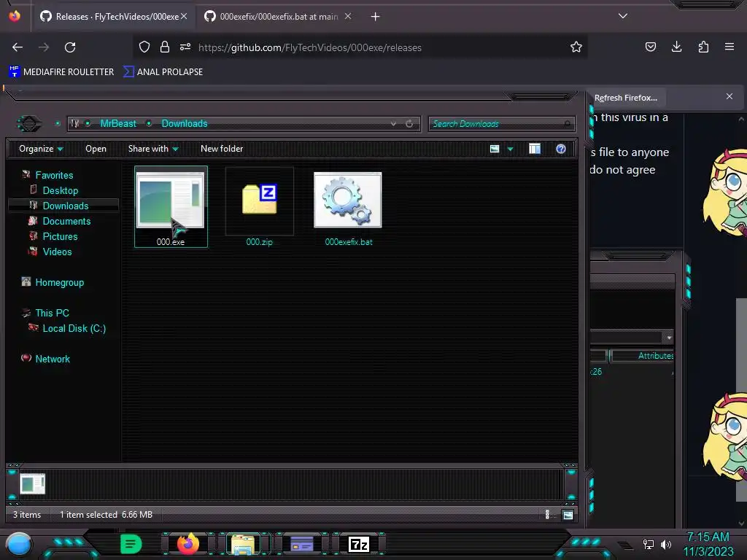Select This PC in navigation pane
The image size is (747, 560).
52,313
